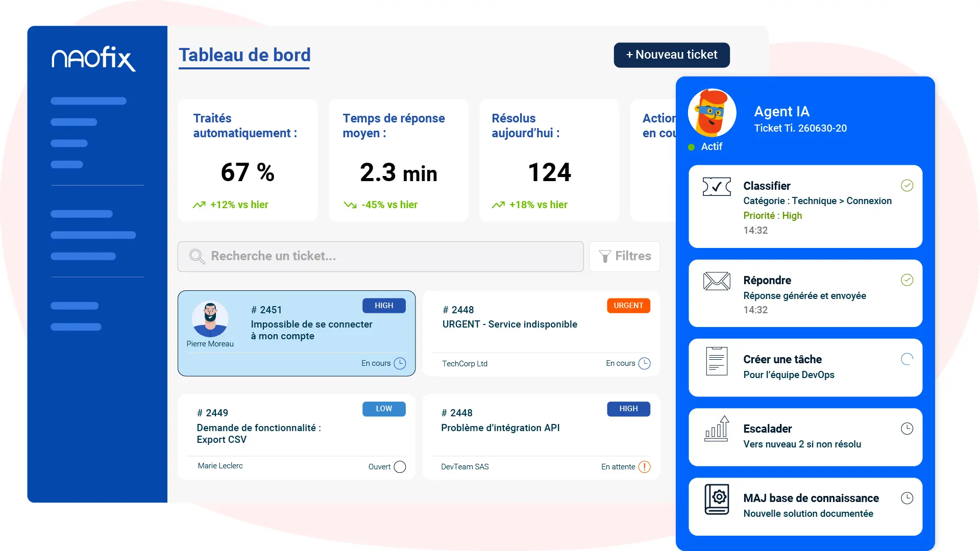Click the loading spinner on Créer une tâche
The width and height of the screenshot is (980, 551).
coord(907,359)
